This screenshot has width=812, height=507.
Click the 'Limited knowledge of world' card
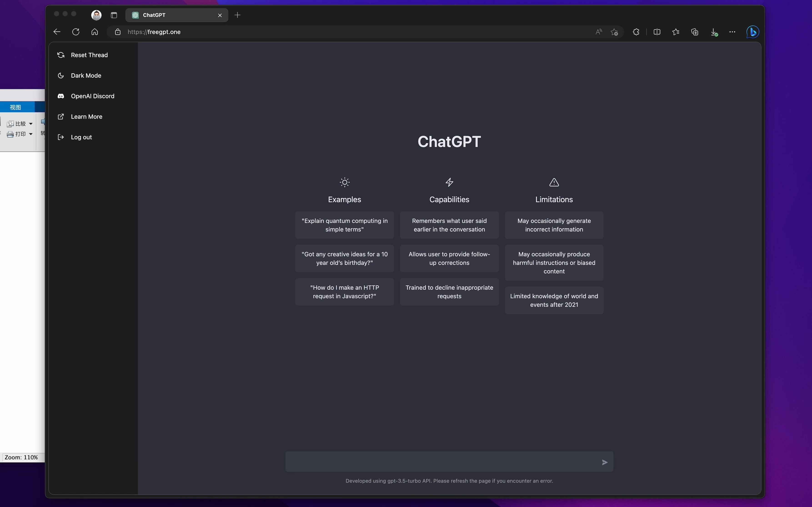(554, 300)
